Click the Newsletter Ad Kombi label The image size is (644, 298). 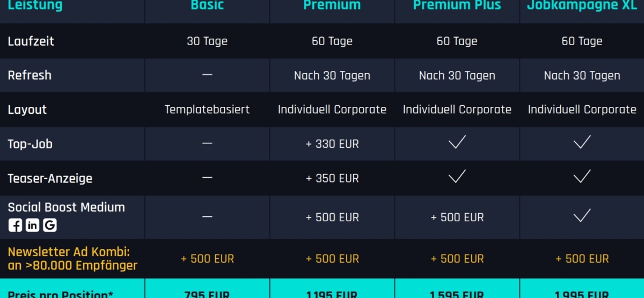tap(72, 258)
